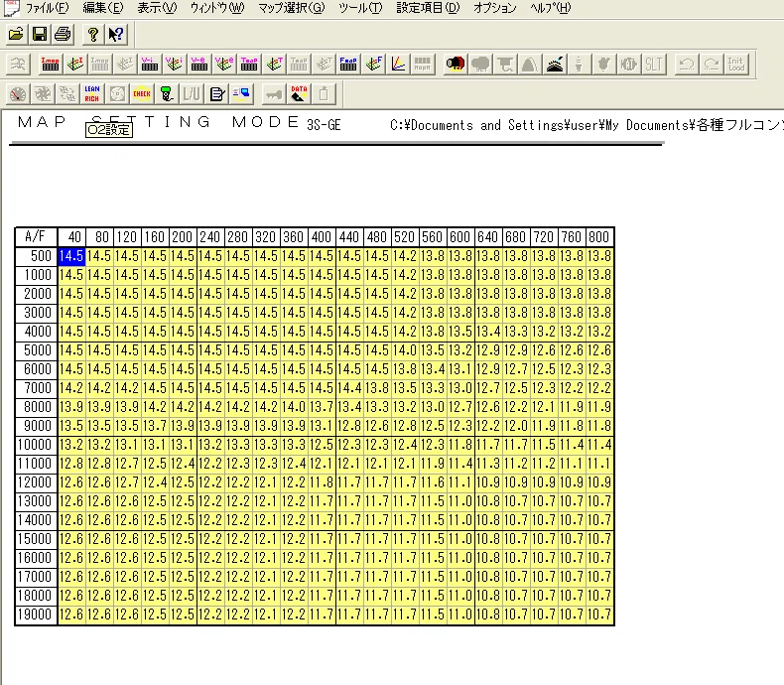
Task: Click the grayed-out undo arrow icon
Action: tap(687, 64)
